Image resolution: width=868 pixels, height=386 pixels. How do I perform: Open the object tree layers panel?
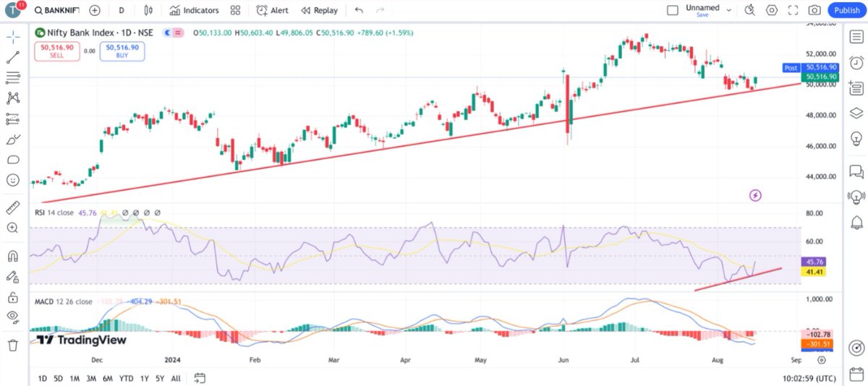pos(856,113)
